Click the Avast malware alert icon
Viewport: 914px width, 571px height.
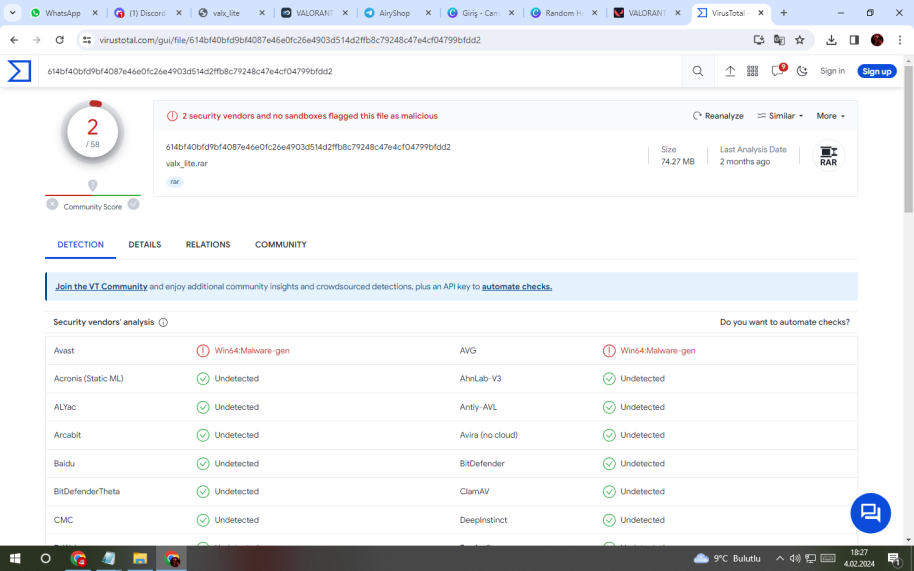tap(202, 351)
